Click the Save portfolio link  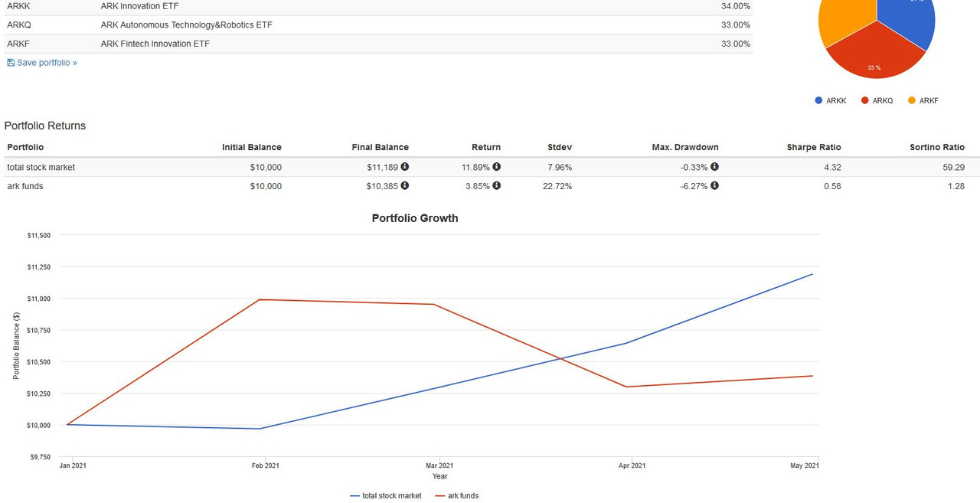(42, 63)
